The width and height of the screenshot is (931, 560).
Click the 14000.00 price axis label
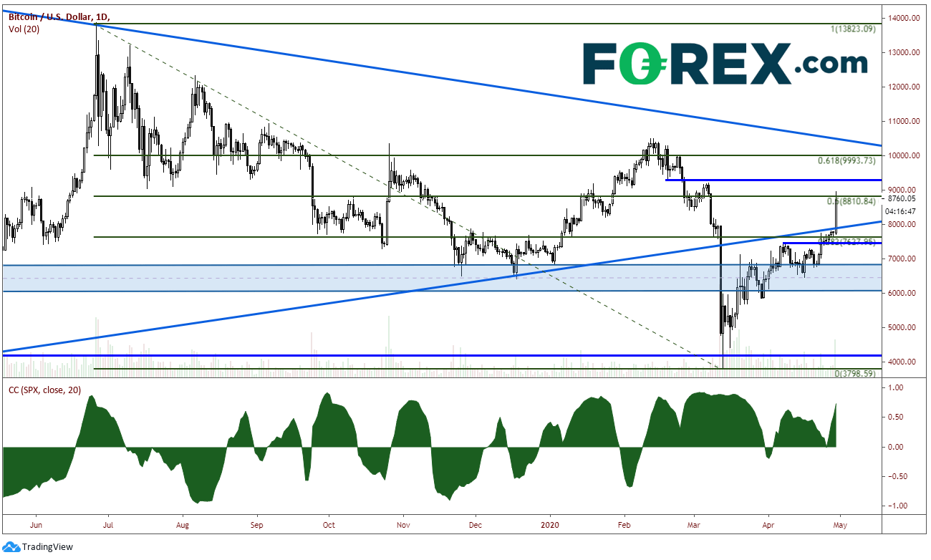[903, 19]
